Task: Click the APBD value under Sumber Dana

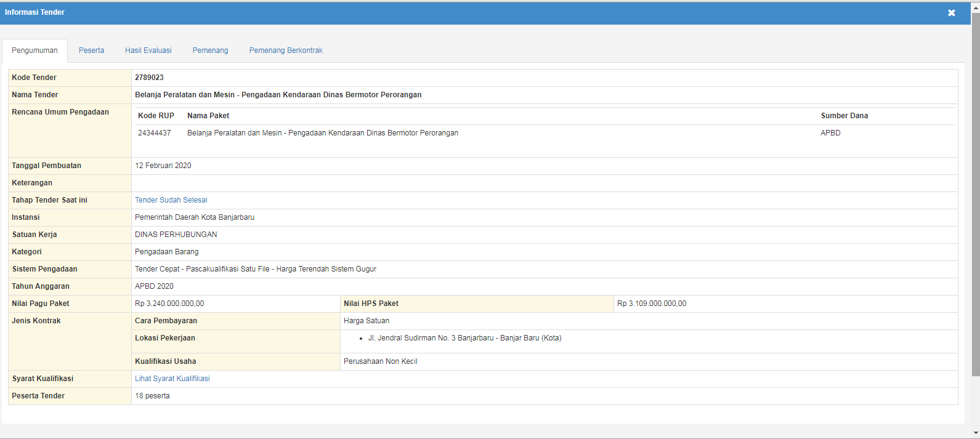Action: [x=830, y=133]
